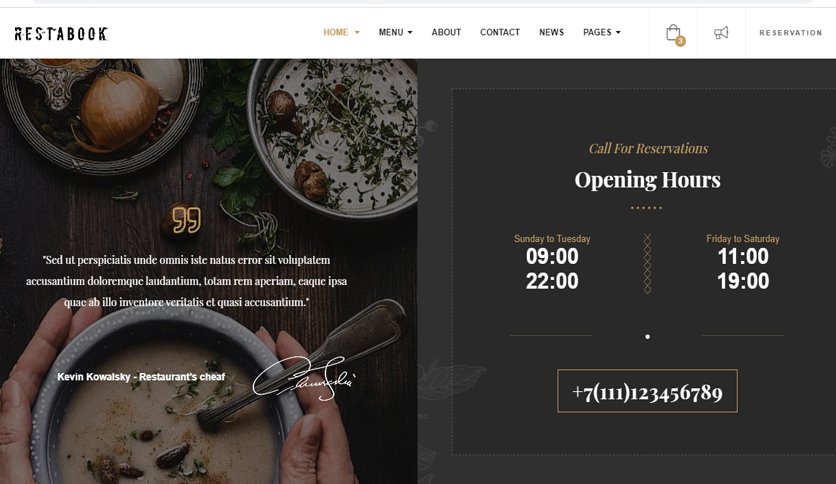Screen dimensions: 836x484
Task: Expand the Menu dropdown arrow
Action: (x=410, y=33)
